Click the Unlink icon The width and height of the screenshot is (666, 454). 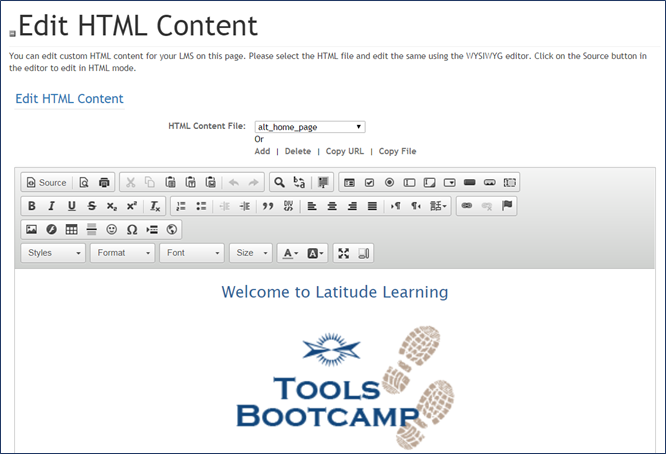point(487,206)
